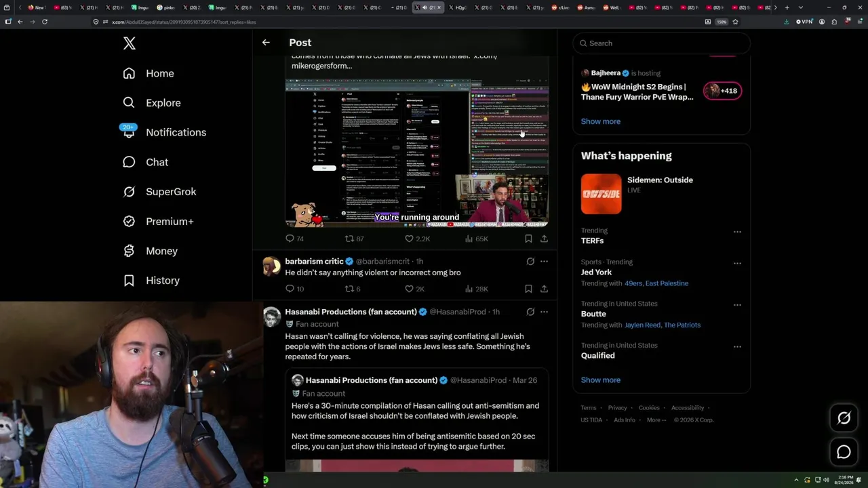
Task: Open the browser downloads icon
Action: [787, 22]
